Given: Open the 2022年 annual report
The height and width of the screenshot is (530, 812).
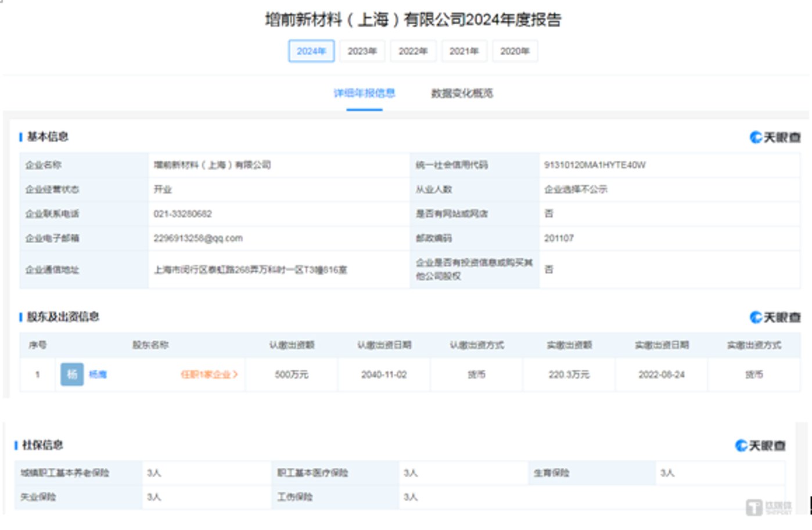Looking at the screenshot, I should click(x=413, y=51).
